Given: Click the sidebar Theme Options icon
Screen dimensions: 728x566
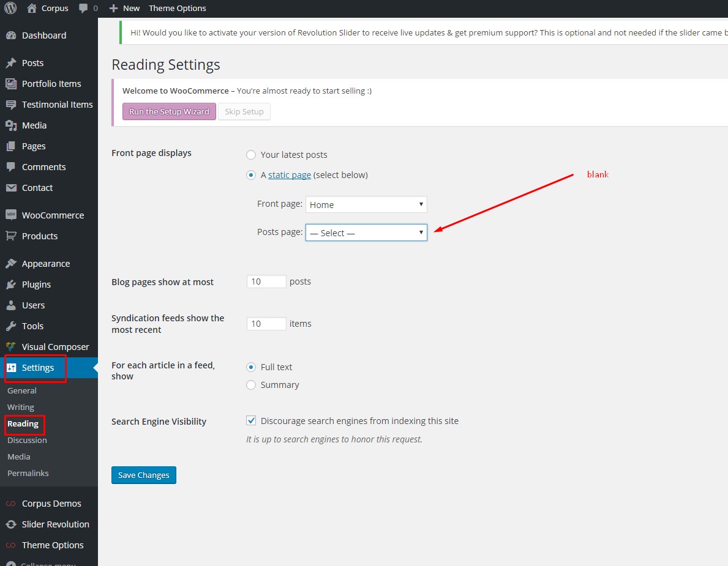Looking at the screenshot, I should pos(11,545).
